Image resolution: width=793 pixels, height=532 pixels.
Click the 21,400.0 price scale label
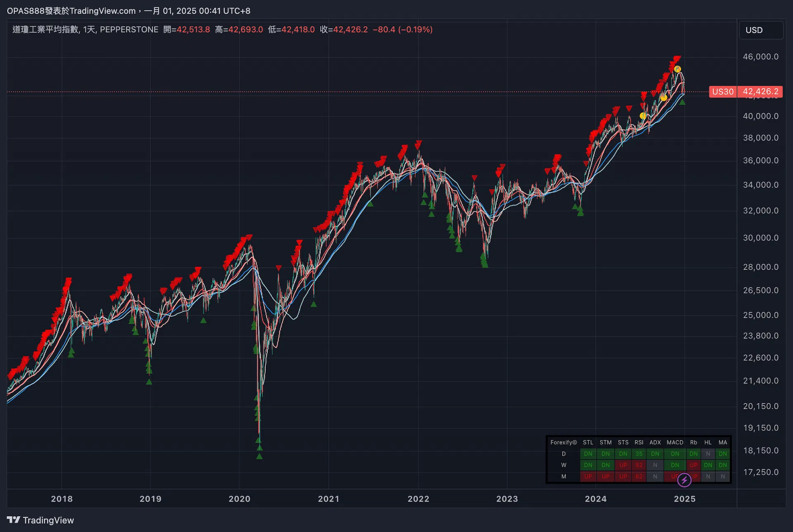pyautogui.click(x=761, y=381)
